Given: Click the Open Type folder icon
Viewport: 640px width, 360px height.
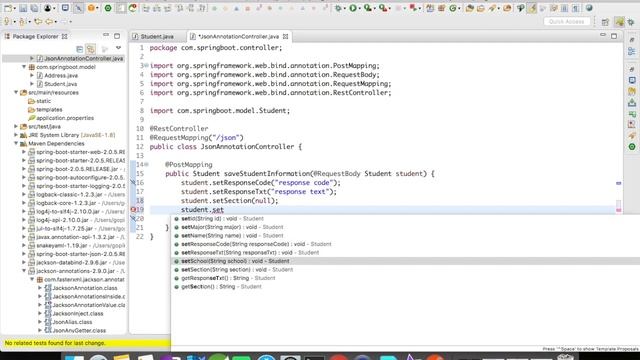Looking at the screenshot, I should pyautogui.click(x=469, y=8).
